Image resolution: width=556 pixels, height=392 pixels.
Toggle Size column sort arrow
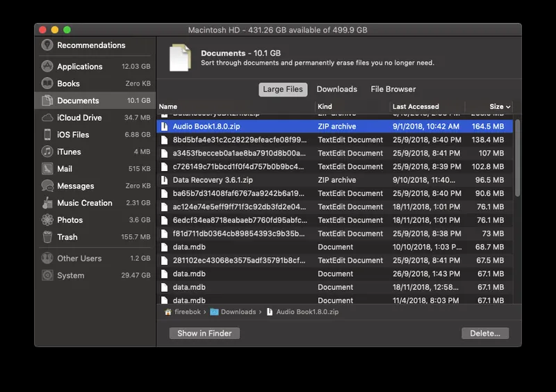(x=508, y=107)
